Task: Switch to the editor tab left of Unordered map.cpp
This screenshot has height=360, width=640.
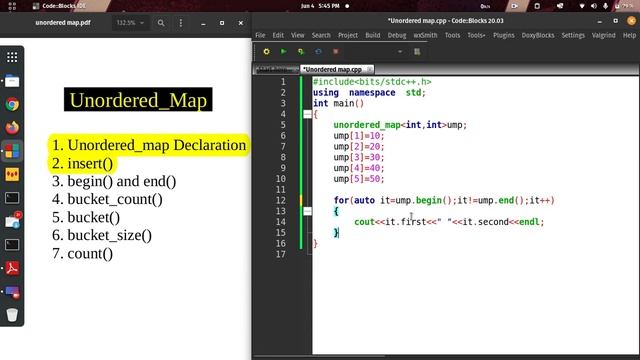Action: point(276,69)
